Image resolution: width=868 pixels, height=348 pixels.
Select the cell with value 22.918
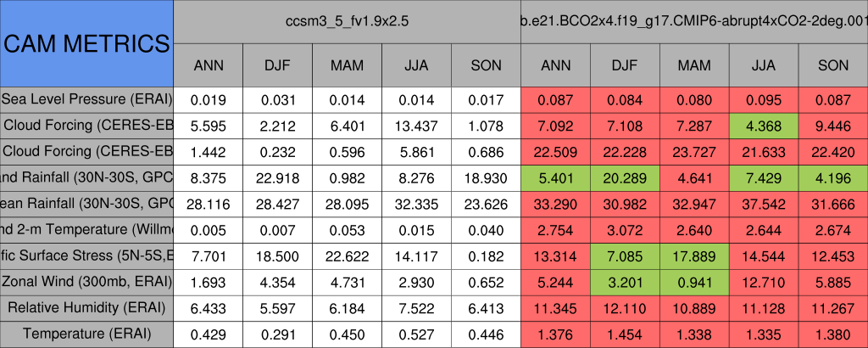[x=277, y=177]
